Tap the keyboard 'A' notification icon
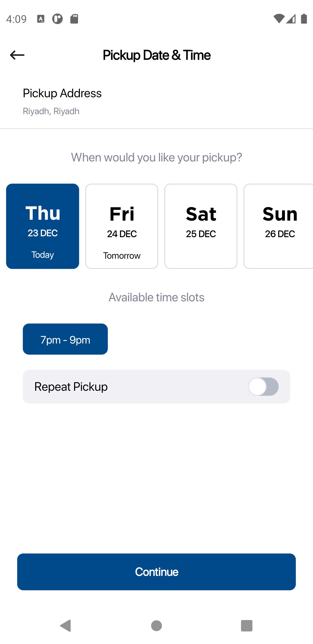313x644 pixels. tap(41, 19)
